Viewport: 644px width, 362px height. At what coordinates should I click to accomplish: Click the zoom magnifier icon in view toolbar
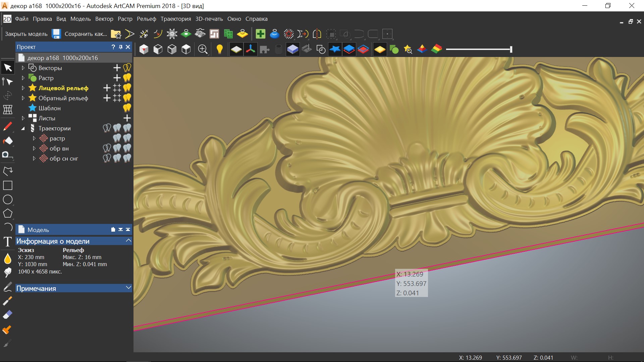tap(203, 49)
